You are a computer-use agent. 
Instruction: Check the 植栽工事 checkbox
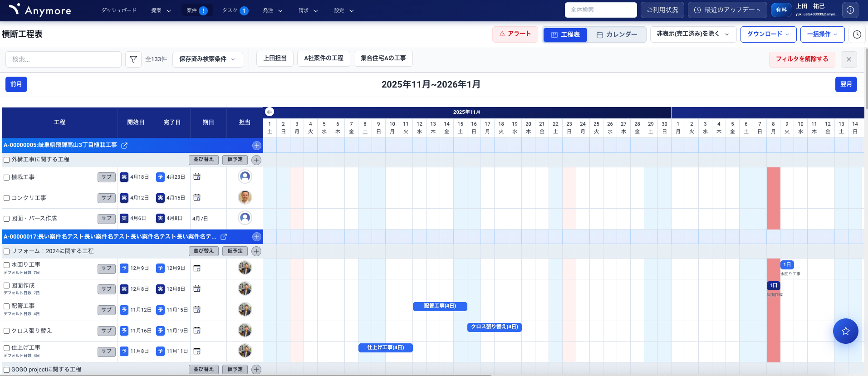click(7, 178)
